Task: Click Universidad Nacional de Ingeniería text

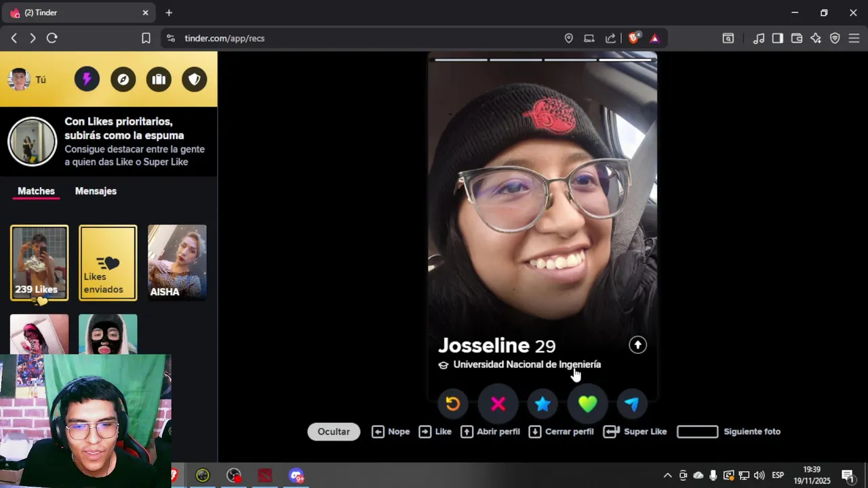Action: 527,365
